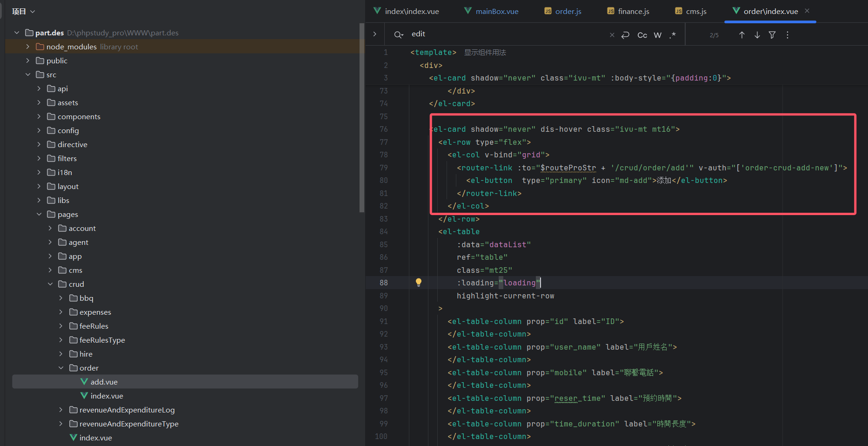Viewport: 868px width, 446px height.
Task: Open the 项目 project view dropdown
Action: [24, 11]
